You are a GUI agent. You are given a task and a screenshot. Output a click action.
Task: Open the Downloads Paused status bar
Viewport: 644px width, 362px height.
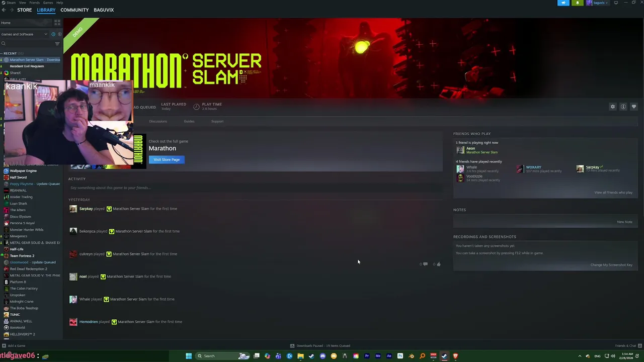320,345
